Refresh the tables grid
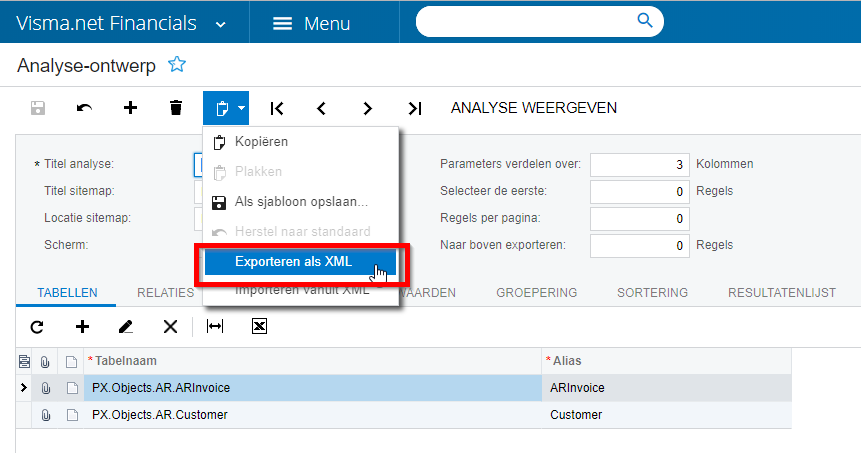Viewport: 861px width, 453px height. [37, 326]
